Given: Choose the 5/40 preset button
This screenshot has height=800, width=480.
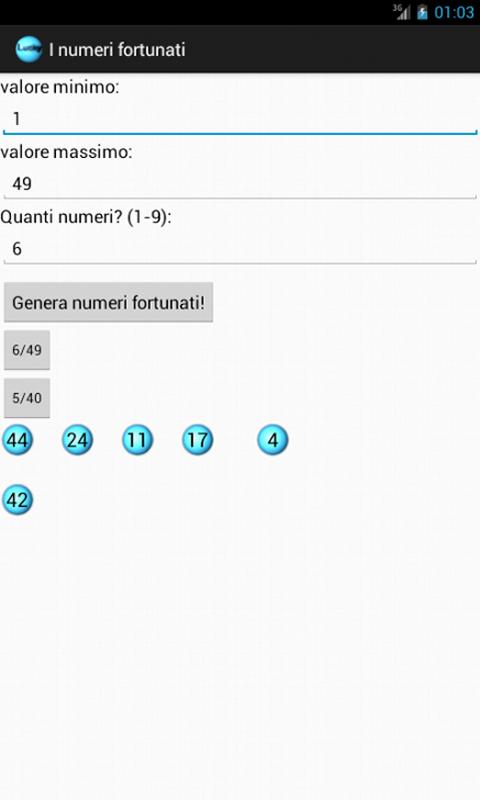Looking at the screenshot, I should 27,398.
